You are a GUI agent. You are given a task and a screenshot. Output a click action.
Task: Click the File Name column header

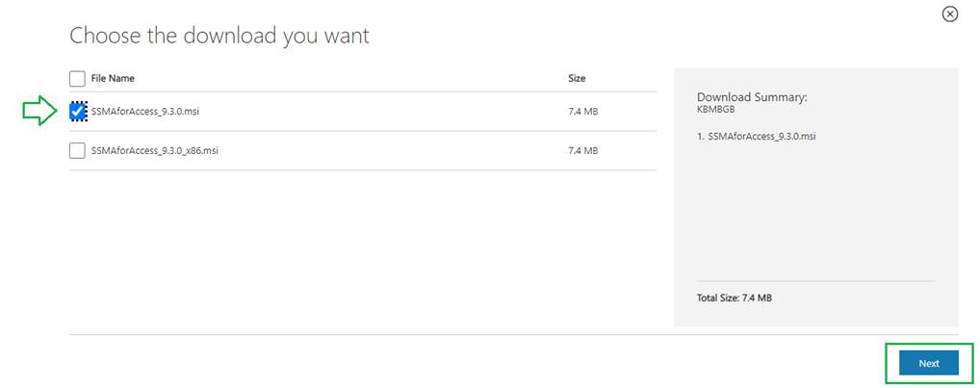click(113, 78)
